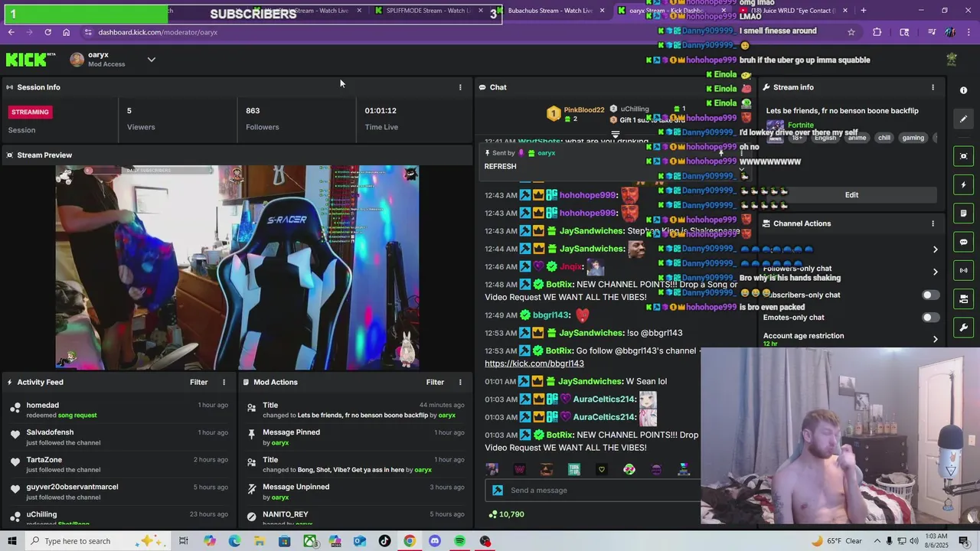Click the browser back arrow

[11, 32]
